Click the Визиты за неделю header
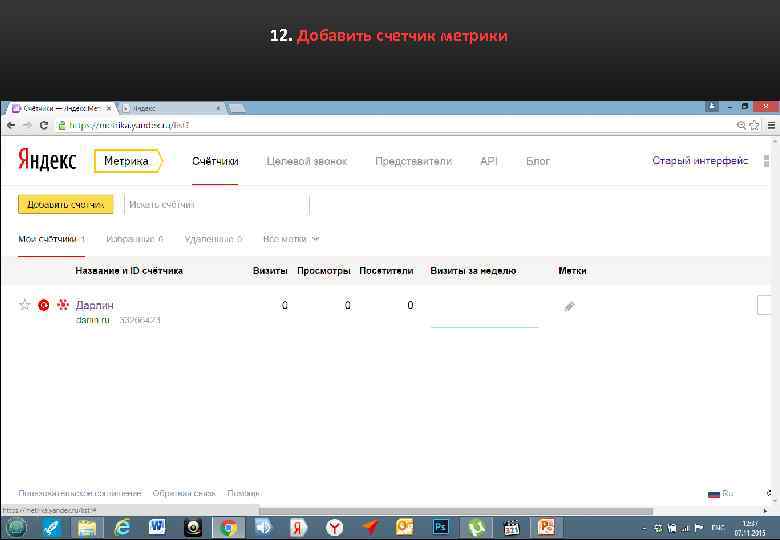 pos(473,271)
